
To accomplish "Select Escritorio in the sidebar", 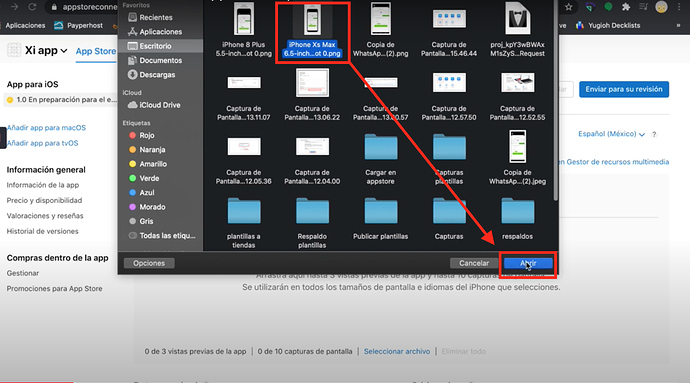I will coord(160,46).
